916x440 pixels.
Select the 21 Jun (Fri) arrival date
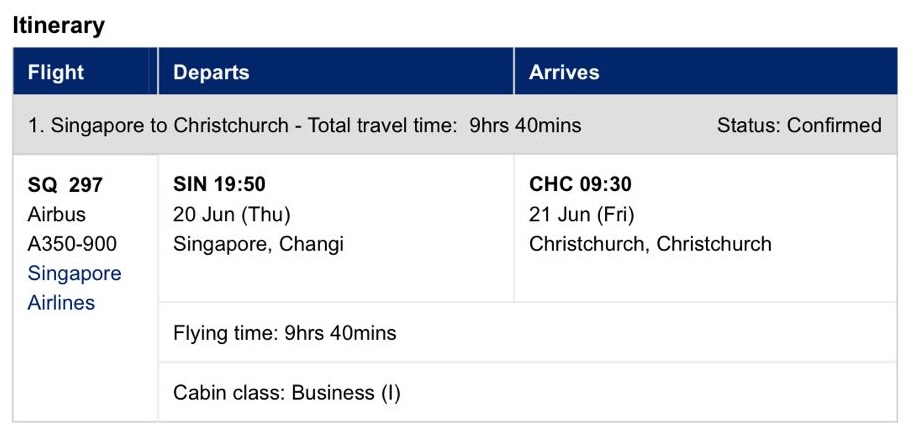pos(582,214)
